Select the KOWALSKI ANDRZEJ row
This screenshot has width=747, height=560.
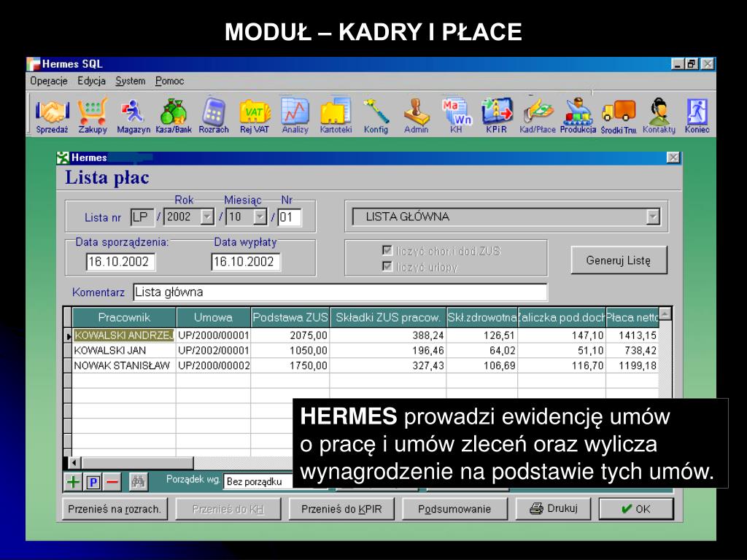pos(365,335)
